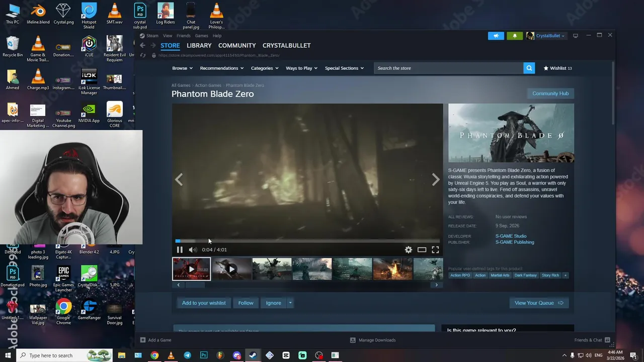Open trailer player settings gear
This screenshot has width=644, height=362.
(x=409, y=249)
